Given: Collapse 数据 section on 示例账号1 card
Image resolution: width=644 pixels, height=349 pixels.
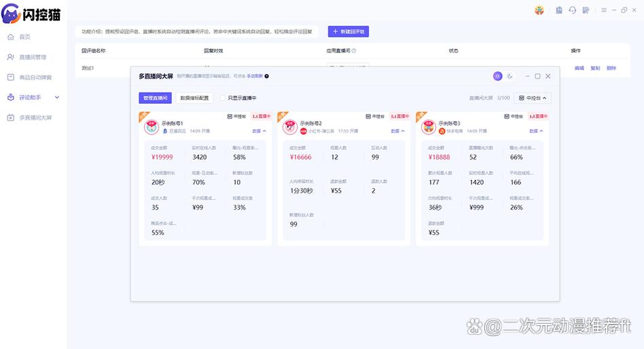Looking at the screenshot, I should [x=259, y=131].
